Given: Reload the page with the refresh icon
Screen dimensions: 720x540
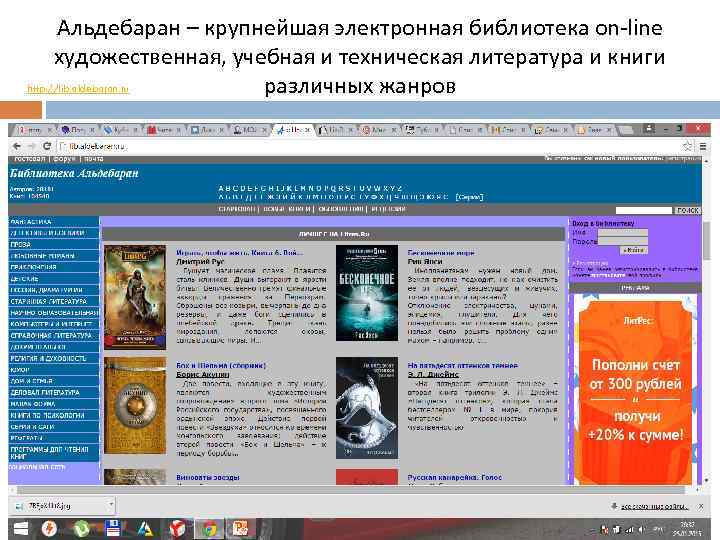Looking at the screenshot, I should tap(47, 146).
